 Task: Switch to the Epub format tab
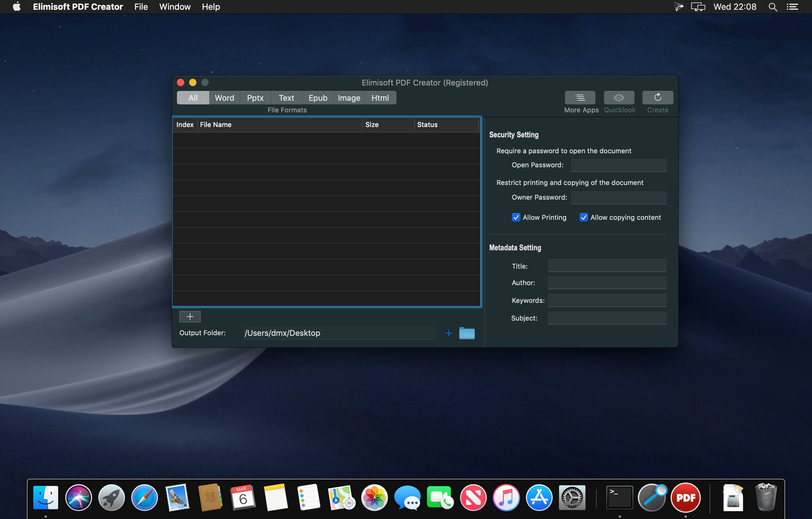[318, 98]
